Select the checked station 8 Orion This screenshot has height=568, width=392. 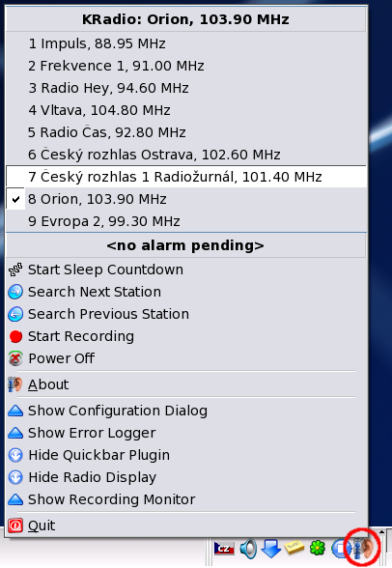coord(186,199)
